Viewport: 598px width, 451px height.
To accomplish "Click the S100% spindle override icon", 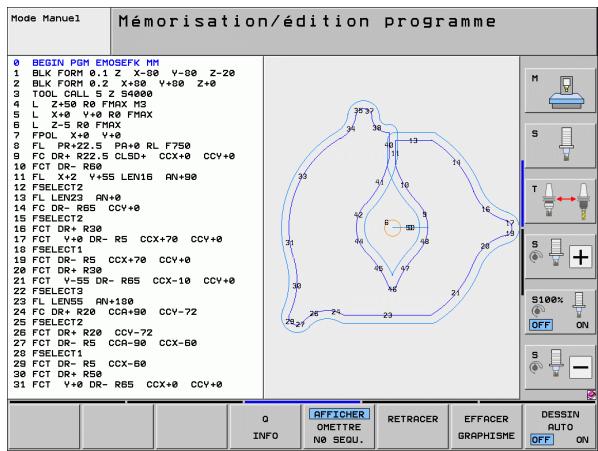I will (x=559, y=311).
